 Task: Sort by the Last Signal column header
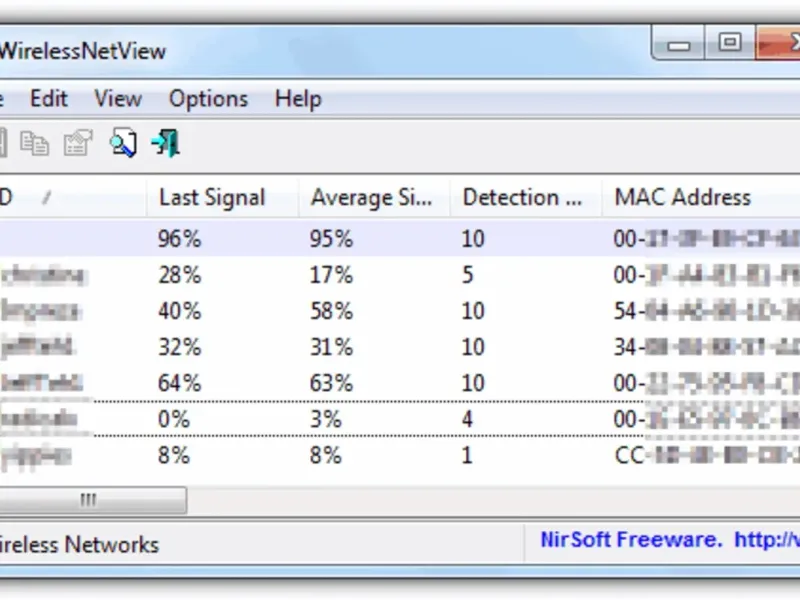[x=212, y=198]
